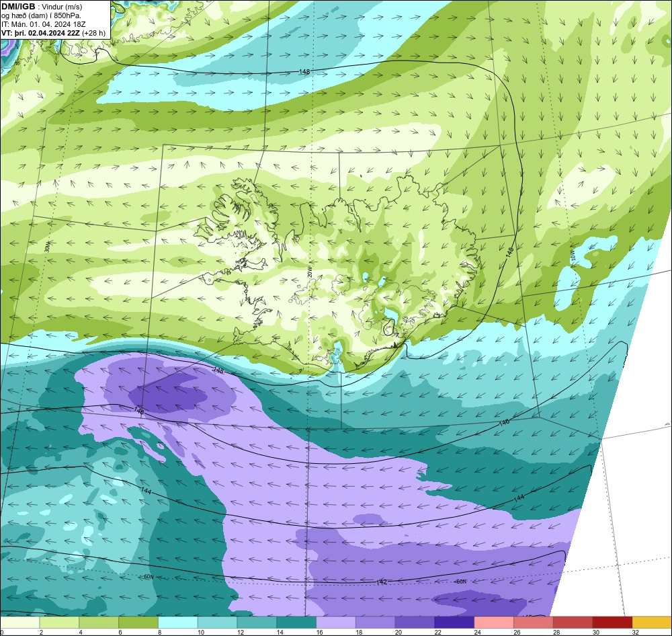Click the 148 contour label east of Iceland
Screen dimensions: 672x636
pos(509,252)
